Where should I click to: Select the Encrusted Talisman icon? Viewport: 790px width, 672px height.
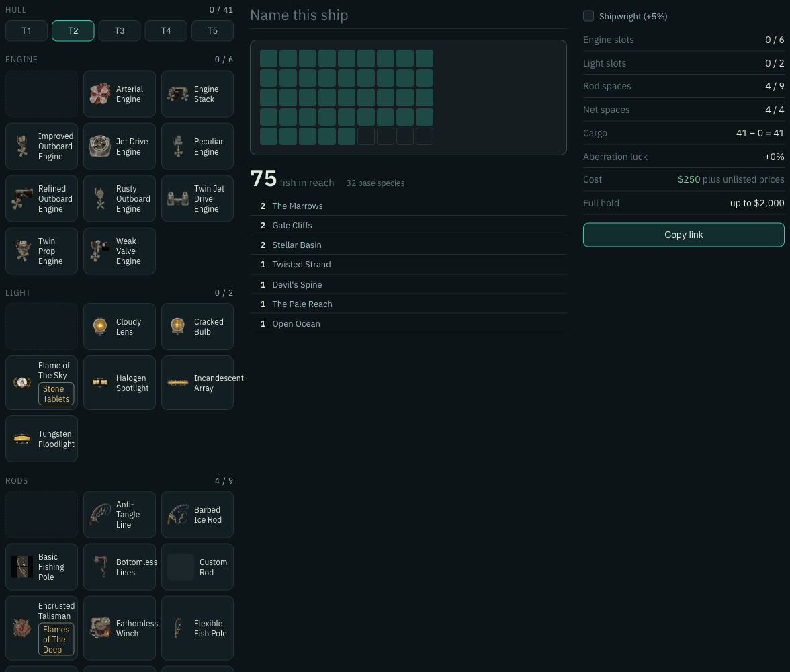click(22, 628)
